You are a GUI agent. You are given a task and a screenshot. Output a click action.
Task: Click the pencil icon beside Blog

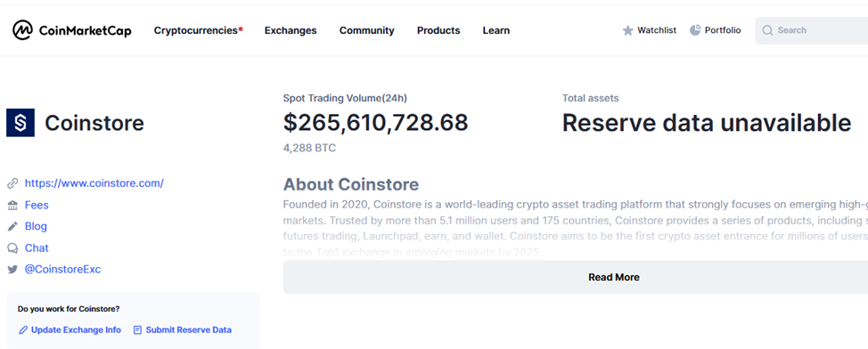coord(12,226)
